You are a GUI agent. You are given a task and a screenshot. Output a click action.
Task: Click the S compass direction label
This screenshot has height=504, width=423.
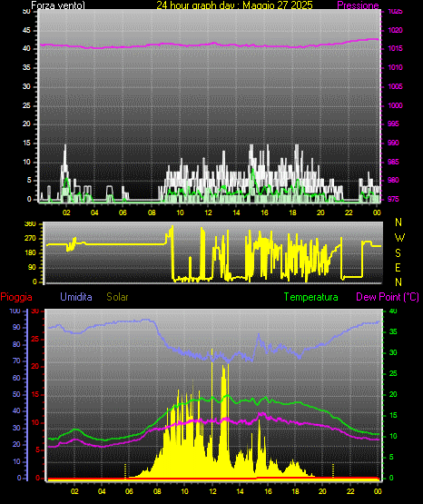[x=398, y=253]
